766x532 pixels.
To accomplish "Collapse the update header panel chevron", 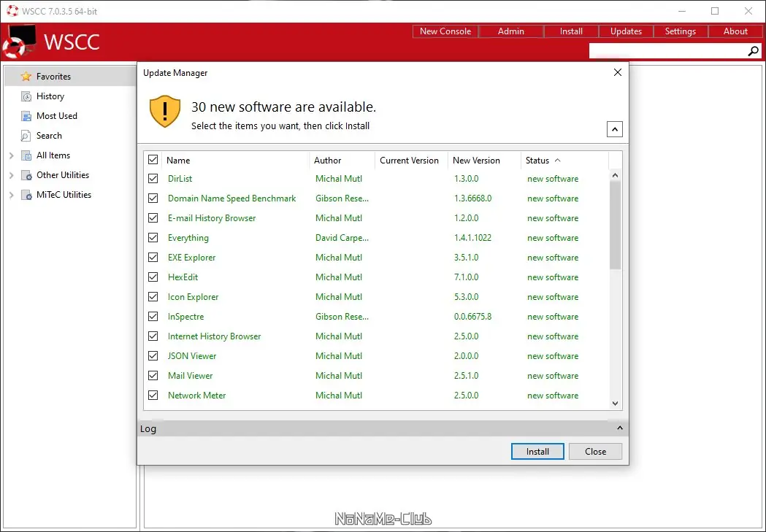I will point(615,129).
